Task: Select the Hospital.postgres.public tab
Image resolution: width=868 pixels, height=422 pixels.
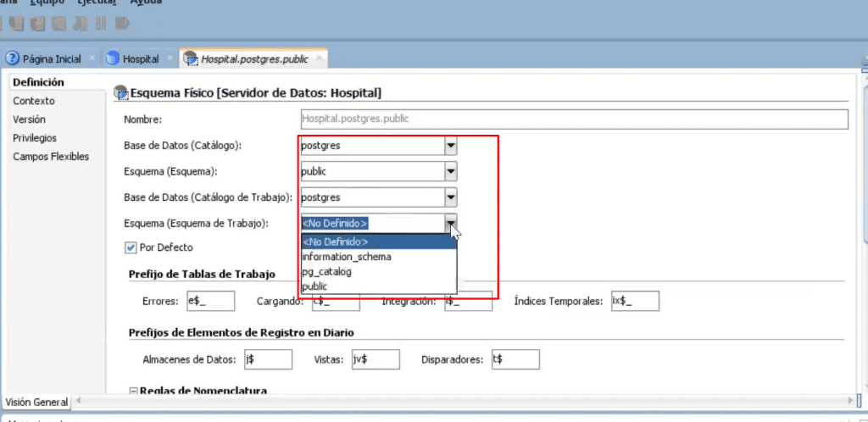Action: 254,58
